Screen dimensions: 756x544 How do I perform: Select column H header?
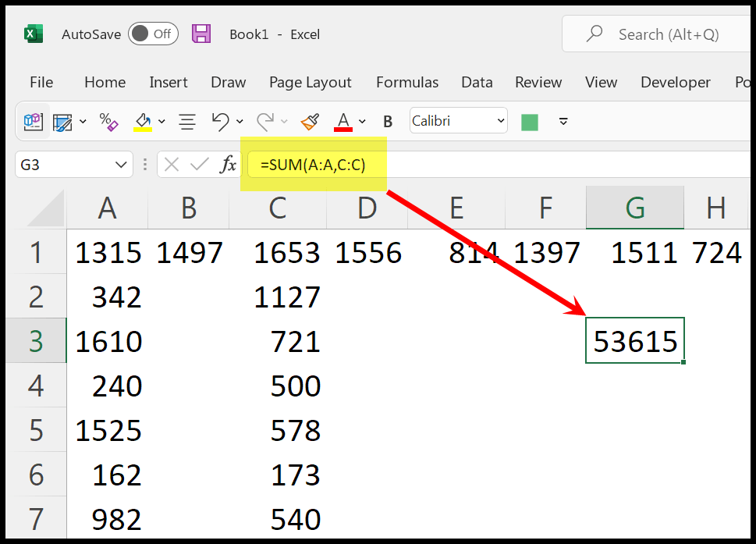click(716, 208)
